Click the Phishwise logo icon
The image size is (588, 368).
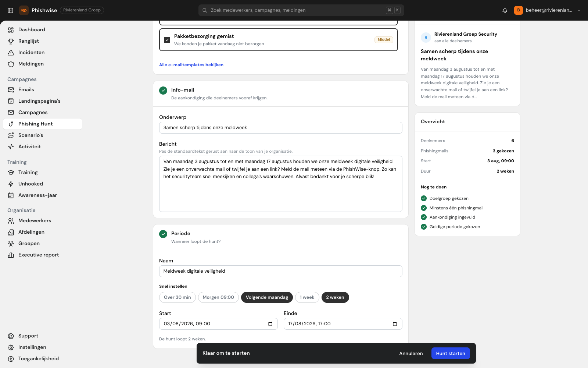(24, 10)
